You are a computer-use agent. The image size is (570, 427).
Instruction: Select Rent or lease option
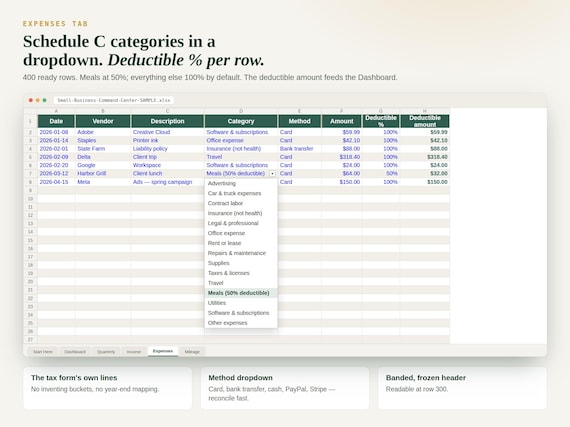pyautogui.click(x=241, y=243)
